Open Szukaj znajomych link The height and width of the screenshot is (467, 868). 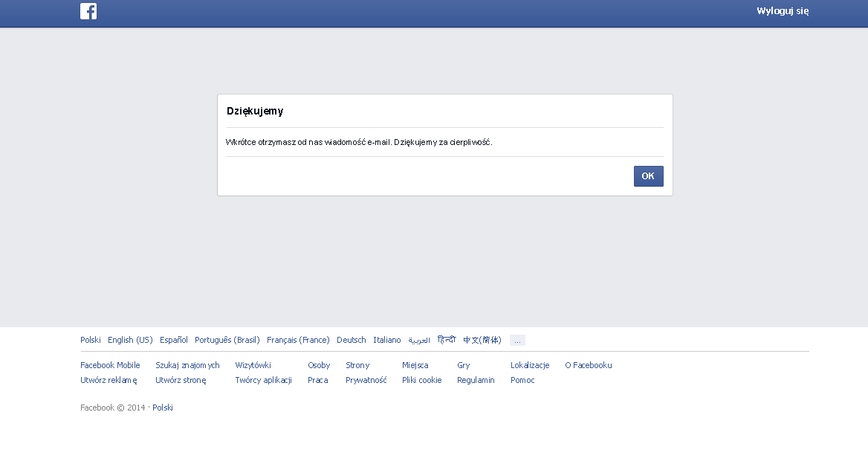click(187, 366)
